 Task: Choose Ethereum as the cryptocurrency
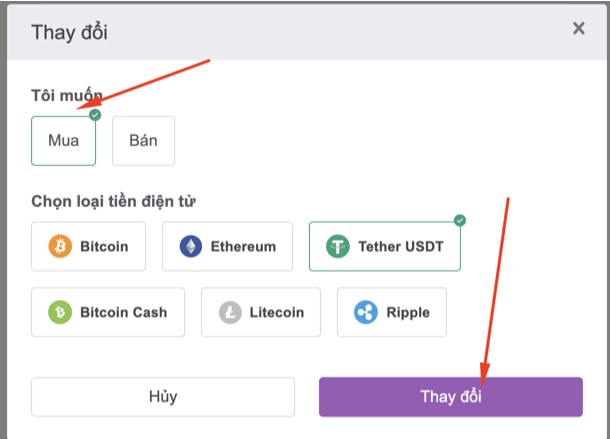pos(227,246)
